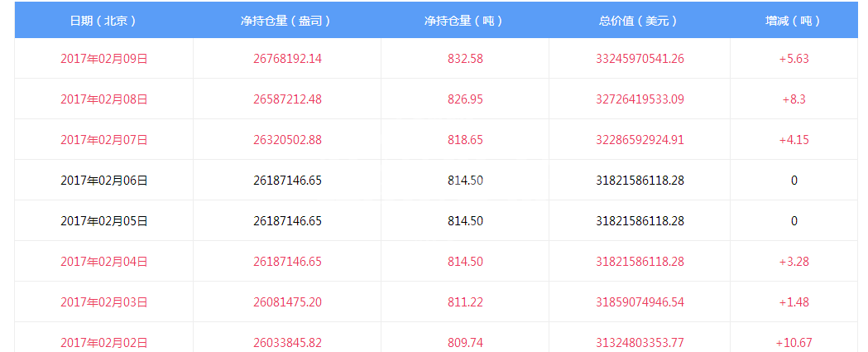868x352 pixels.
Task: Select 26187146.65 in the 02月04日 row
Action: point(287,261)
